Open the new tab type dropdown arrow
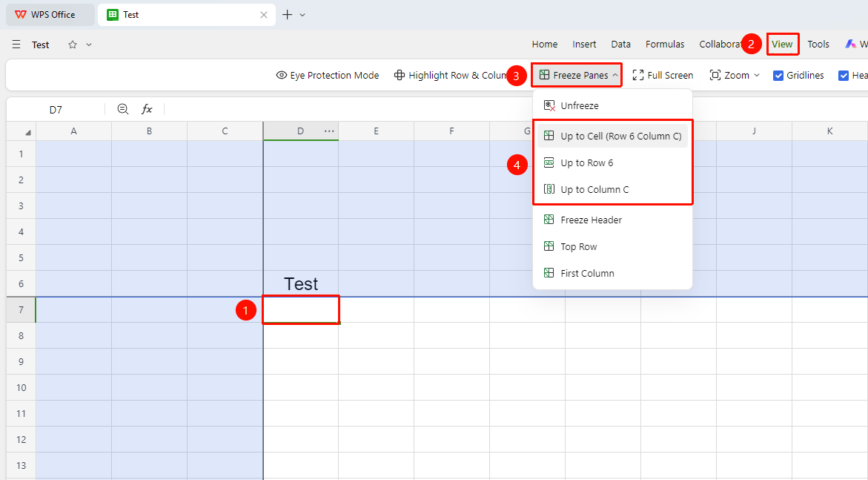The height and width of the screenshot is (480, 868). click(x=302, y=15)
